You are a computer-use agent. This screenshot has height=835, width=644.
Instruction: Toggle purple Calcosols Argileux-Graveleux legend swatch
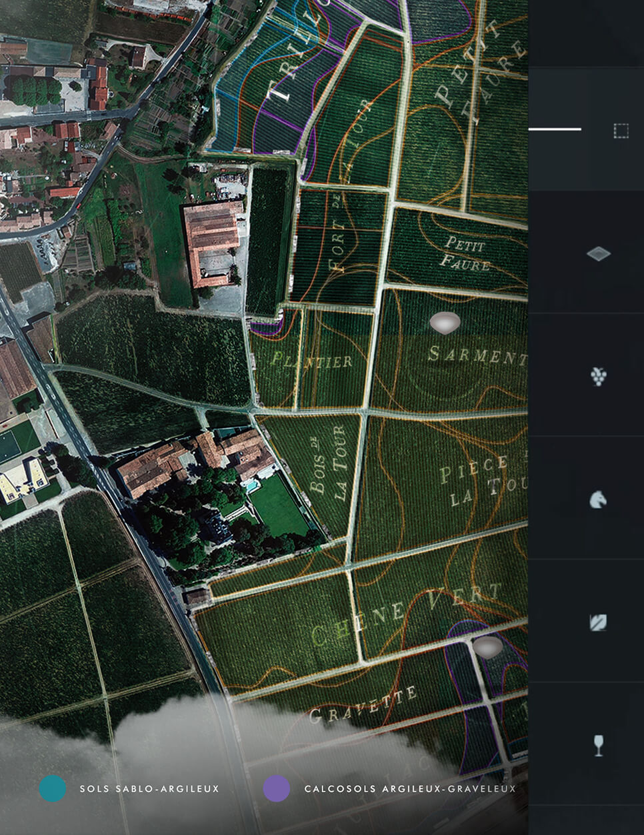coord(277,788)
